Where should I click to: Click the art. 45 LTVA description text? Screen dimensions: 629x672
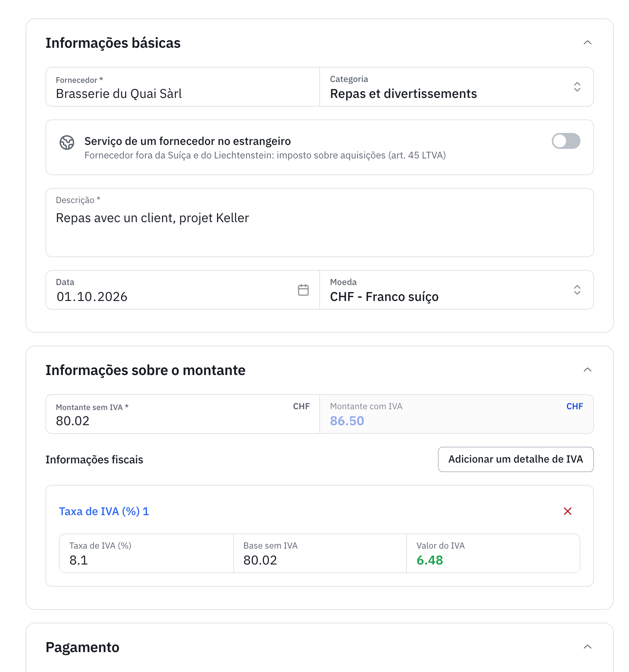pos(265,155)
